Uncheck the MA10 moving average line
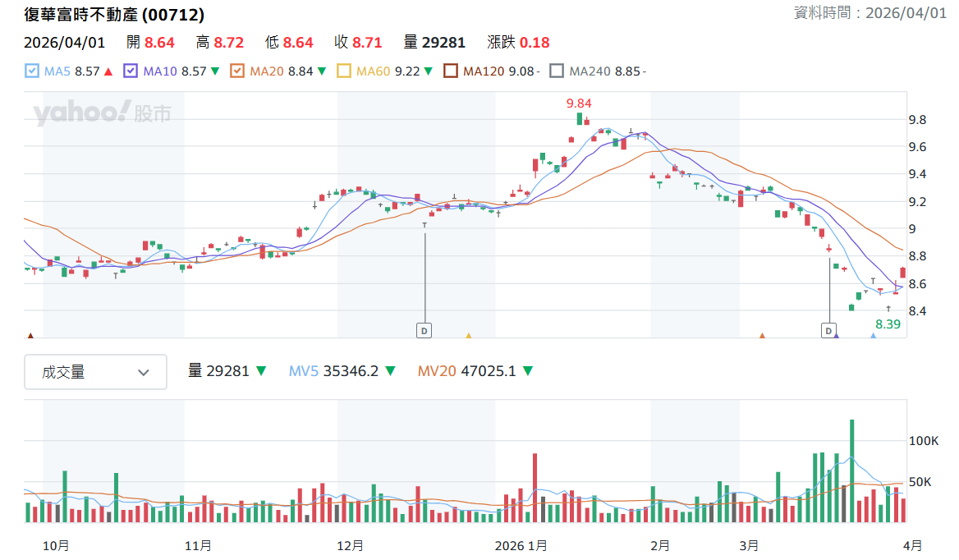959x560 pixels. (131, 71)
